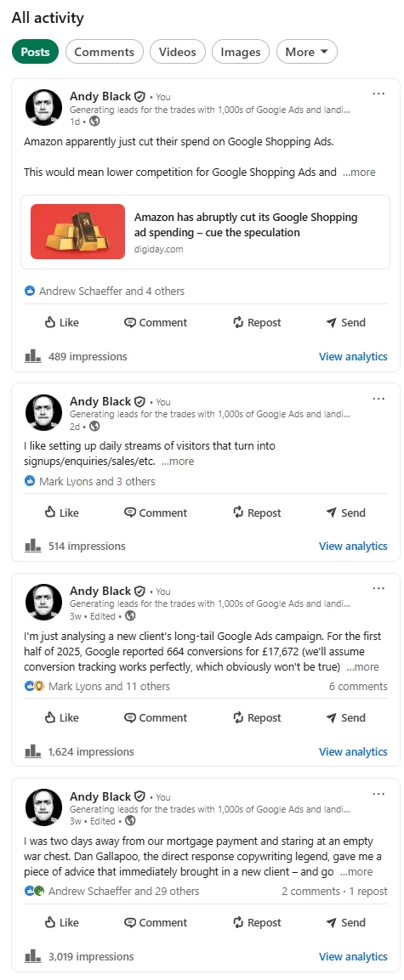
Task: Open the 6 comments link
Action: point(358,686)
